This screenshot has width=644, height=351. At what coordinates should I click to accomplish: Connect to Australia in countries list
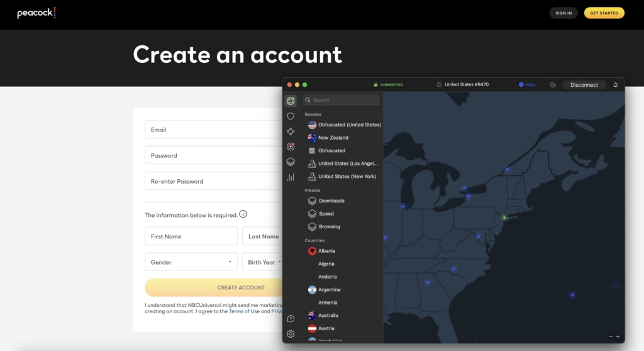coord(323,316)
